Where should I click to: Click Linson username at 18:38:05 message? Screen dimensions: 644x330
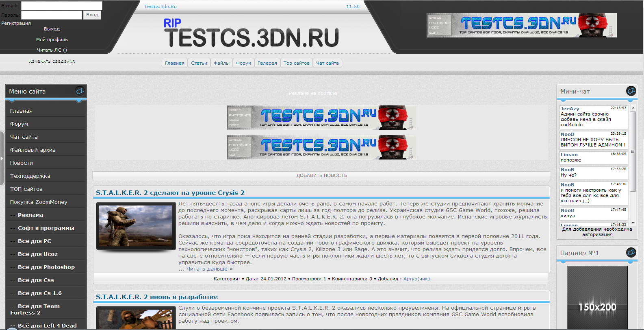tap(569, 155)
